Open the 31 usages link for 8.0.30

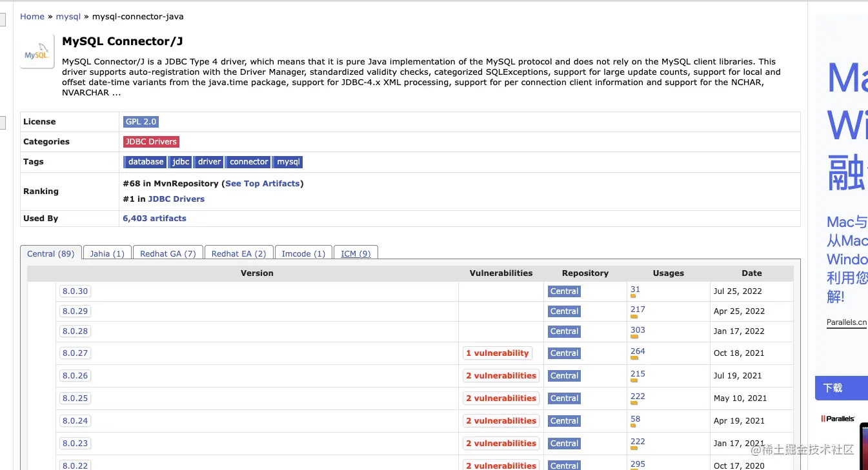tap(636, 289)
